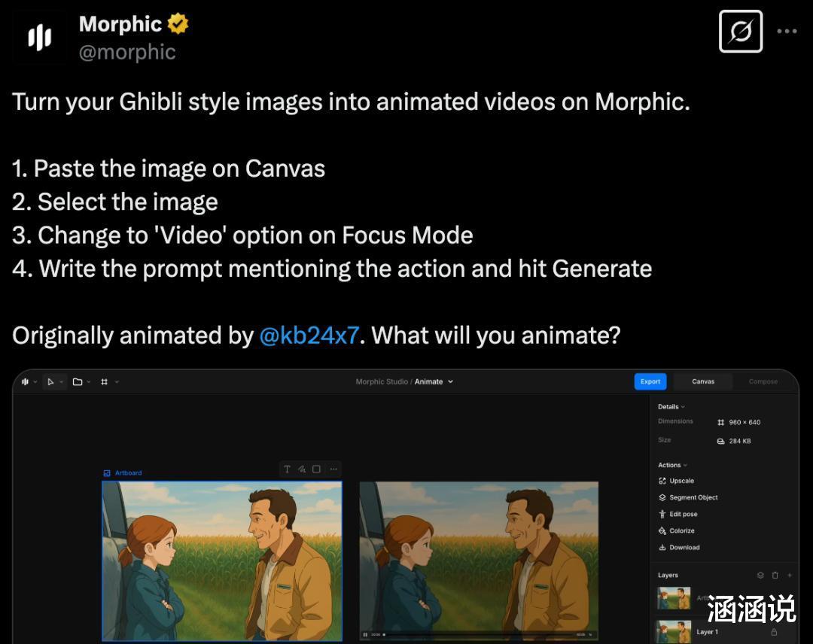Click the @morphic handle
The width and height of the screenshot is (813, 644).
coord(127,52)
